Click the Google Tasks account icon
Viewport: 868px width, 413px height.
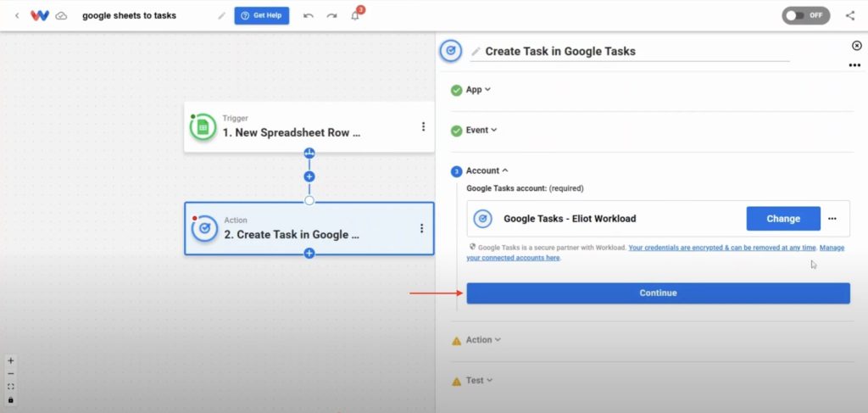(x=482, y=219)
